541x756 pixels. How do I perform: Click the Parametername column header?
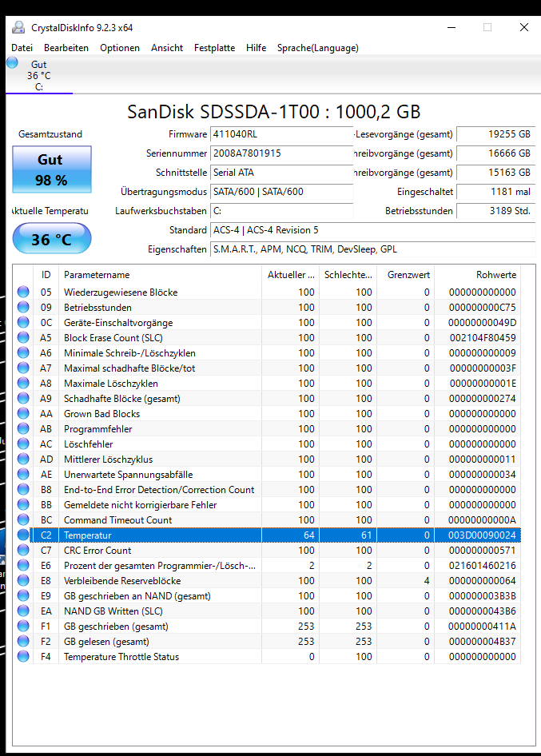(160, 274)
